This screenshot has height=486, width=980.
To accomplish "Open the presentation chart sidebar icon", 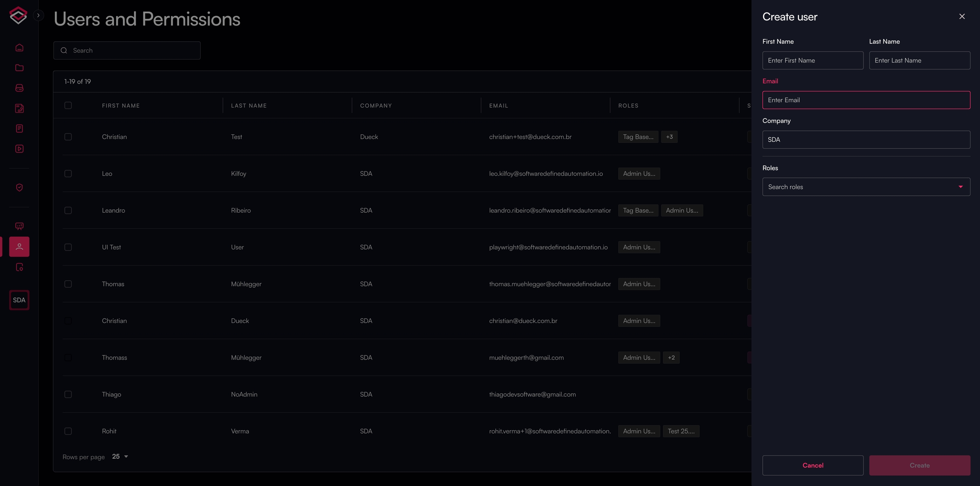I will [x=19, y=226].
